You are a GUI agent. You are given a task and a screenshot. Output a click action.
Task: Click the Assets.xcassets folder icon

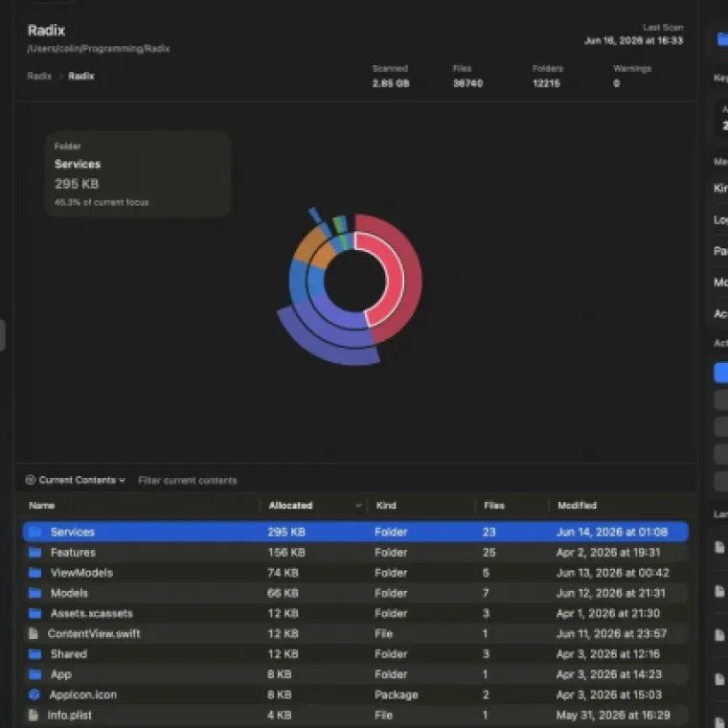click(34, 613)
